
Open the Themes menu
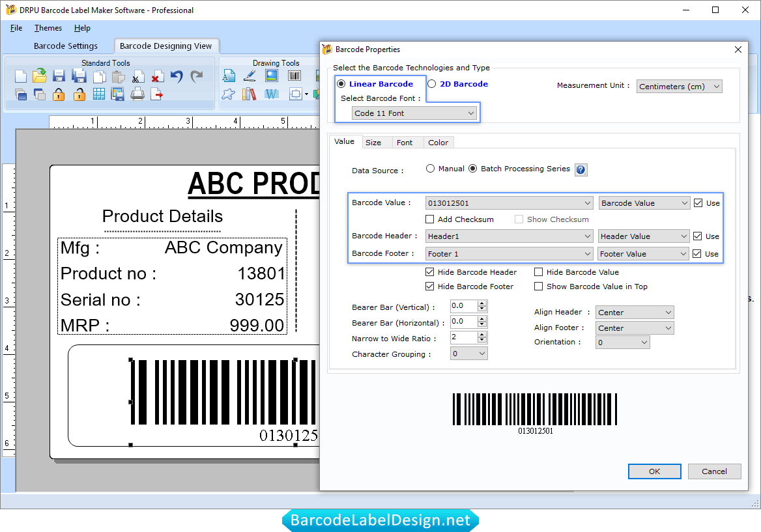click(x=48, y=28)
